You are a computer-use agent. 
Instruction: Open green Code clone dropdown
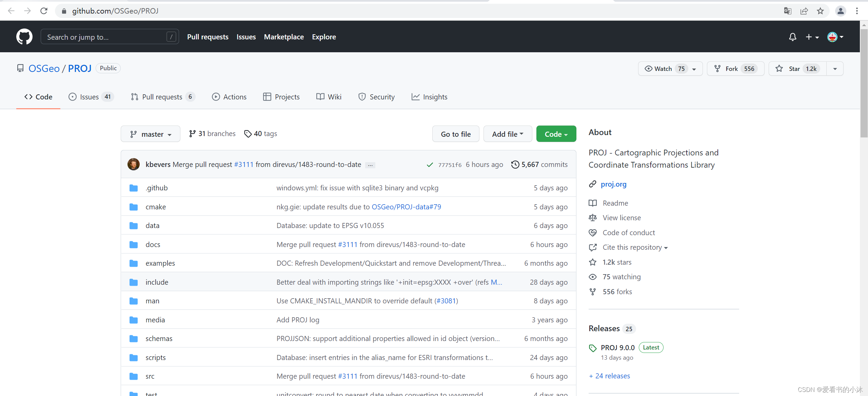pyautogui.click(x=556, y=134)
